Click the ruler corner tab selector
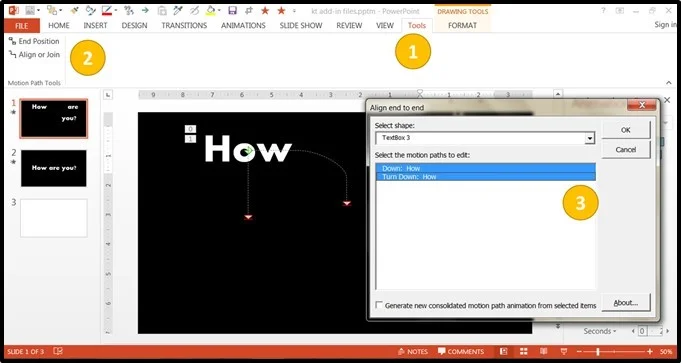The height and width of the screenshot is (363, 681). coord(108,94)
